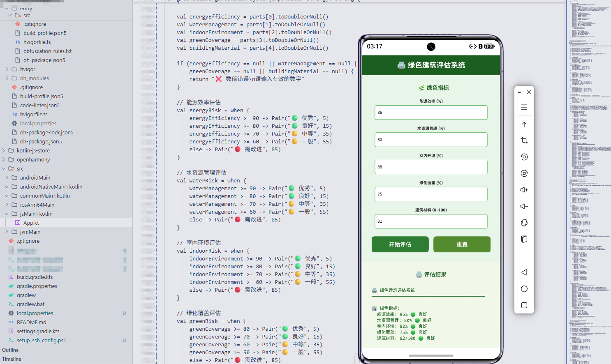Collapse the commonMain kotlin folder
This screenshot has height=364, width=611.
7,196
